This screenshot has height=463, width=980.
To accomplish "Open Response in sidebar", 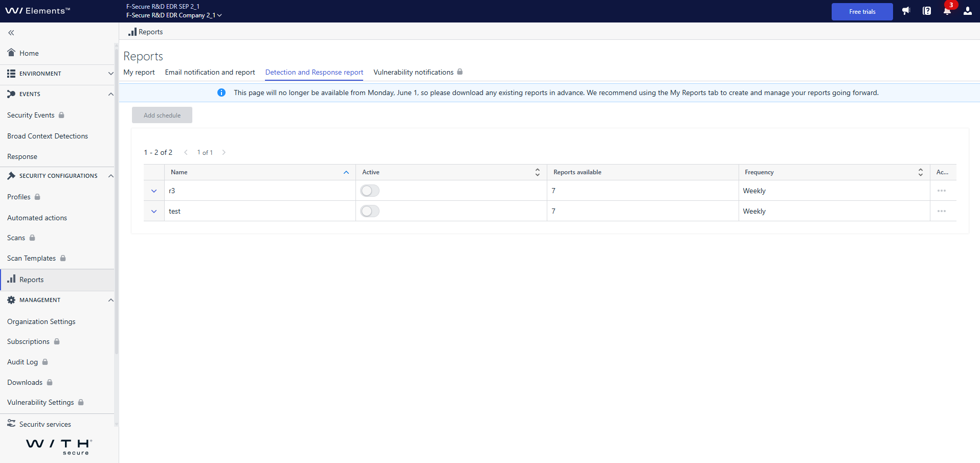I will tap(22, 156).
